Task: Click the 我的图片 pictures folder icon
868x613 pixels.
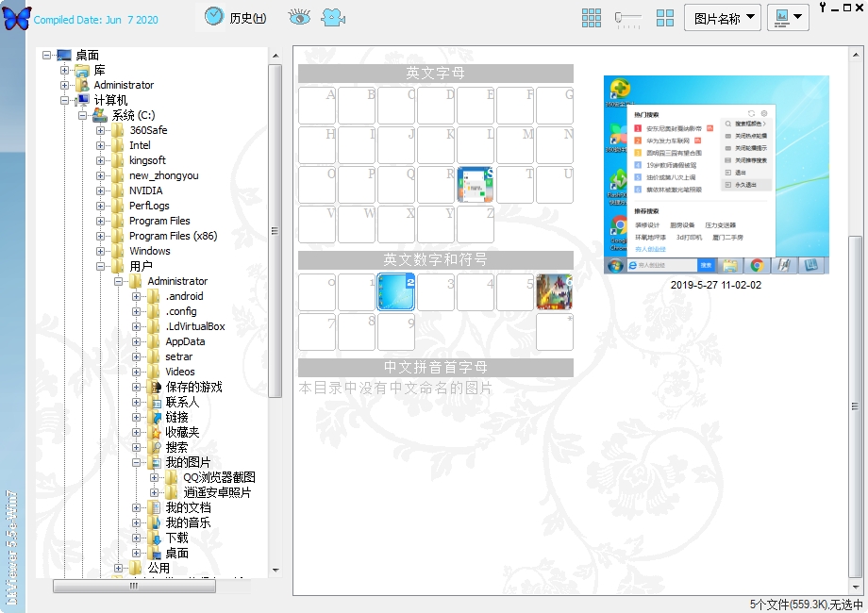Action: point(155,462)
